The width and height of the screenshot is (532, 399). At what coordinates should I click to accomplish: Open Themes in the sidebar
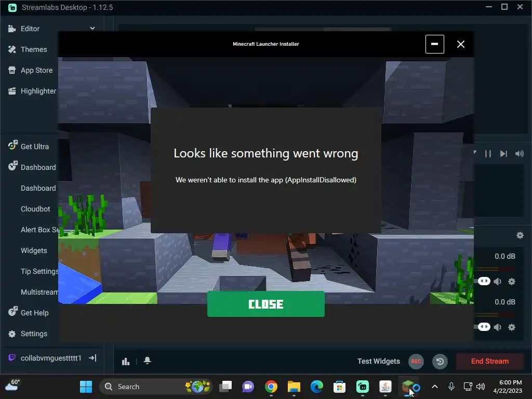point(34,49)
